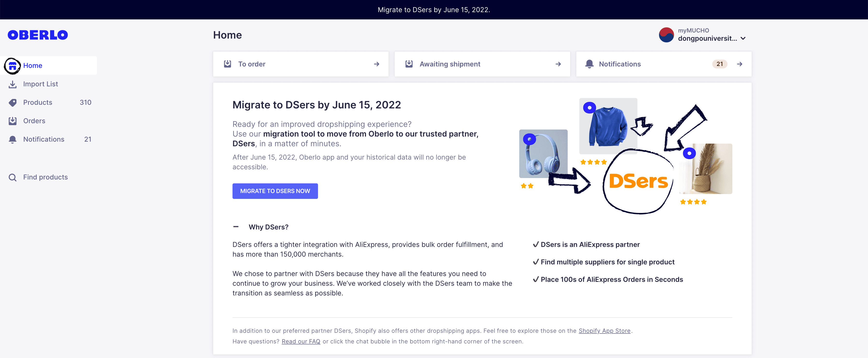Click the Products tag icon
The image size is (868, 358).
(12, 103)
